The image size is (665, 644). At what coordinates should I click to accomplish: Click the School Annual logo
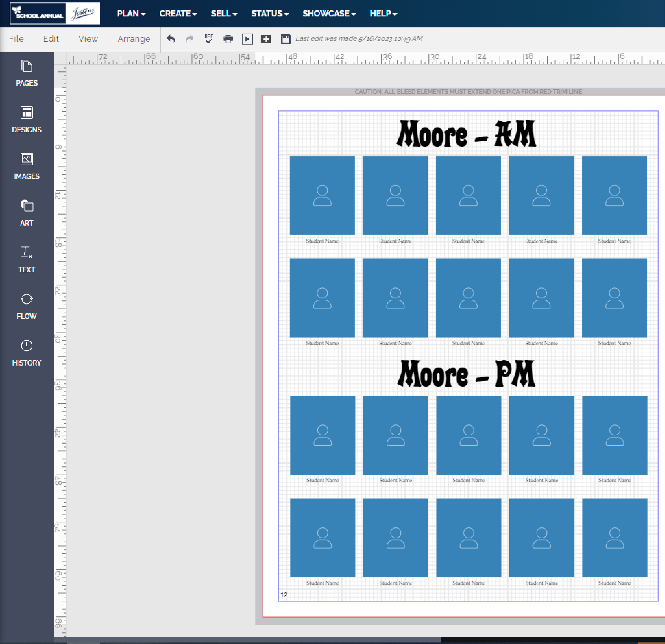38,13
